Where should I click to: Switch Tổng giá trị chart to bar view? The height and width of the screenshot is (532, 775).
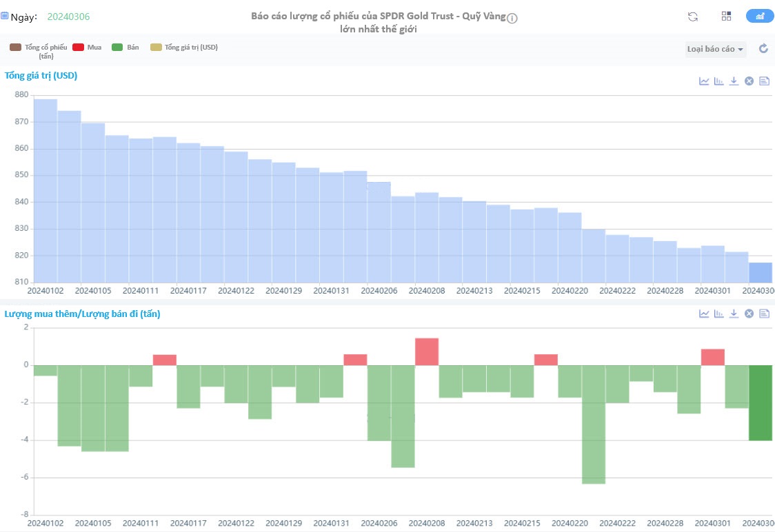pos(718,81)
